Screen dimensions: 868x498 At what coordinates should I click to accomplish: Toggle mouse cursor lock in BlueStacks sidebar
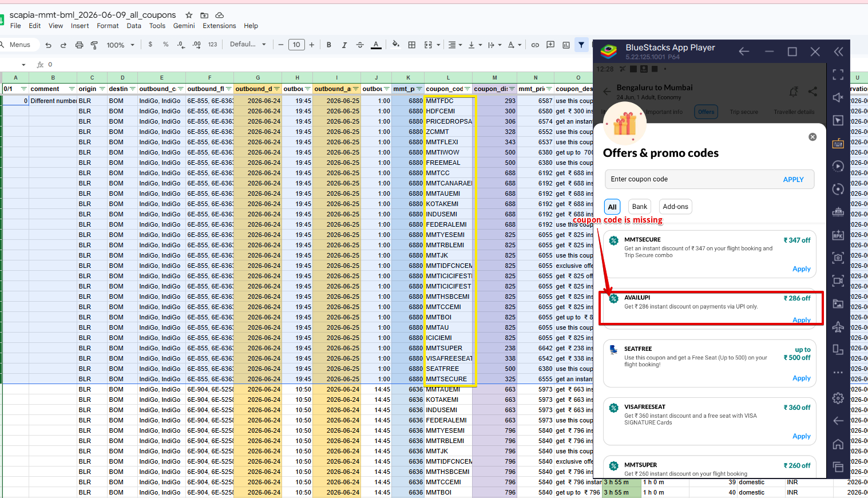coord(838,120)
